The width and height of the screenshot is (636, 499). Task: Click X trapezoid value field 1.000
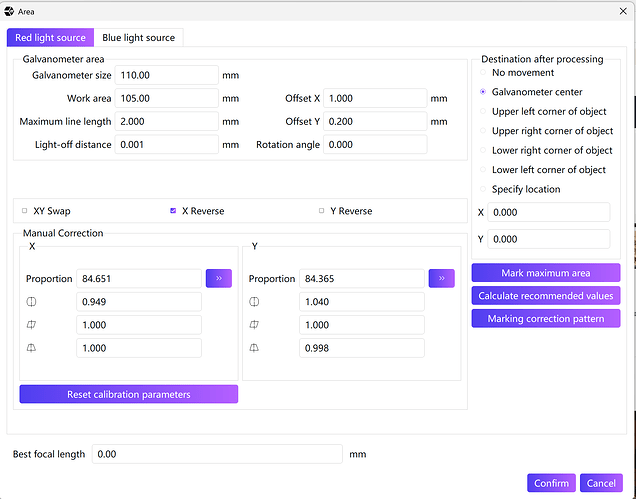(x=139, y=348)
